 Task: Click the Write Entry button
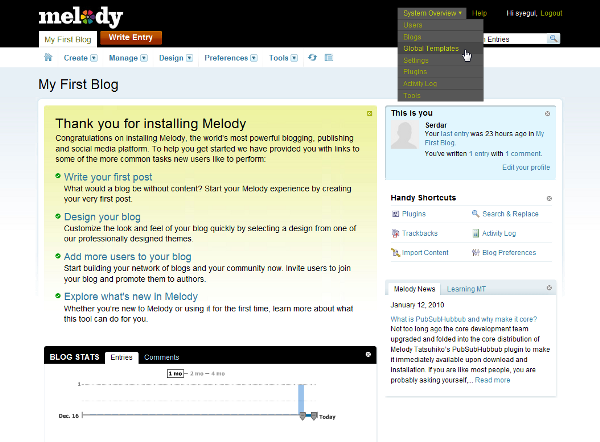[131, 38]
